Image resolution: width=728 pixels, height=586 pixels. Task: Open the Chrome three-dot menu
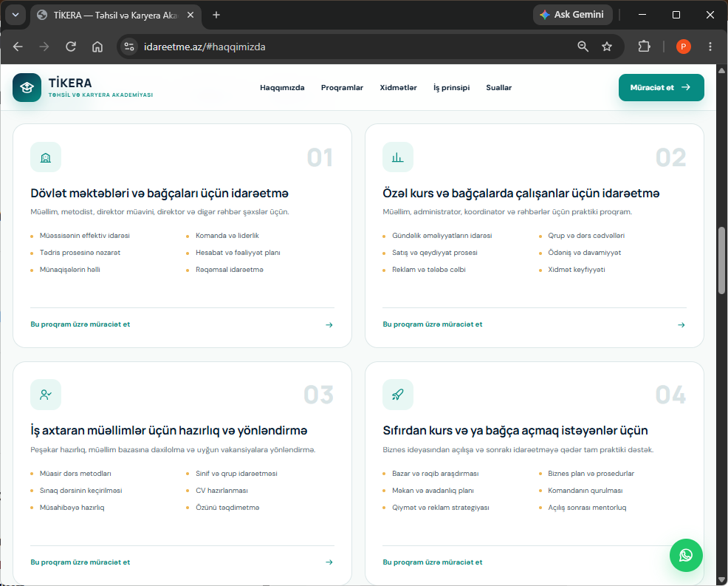coord(710,47)
